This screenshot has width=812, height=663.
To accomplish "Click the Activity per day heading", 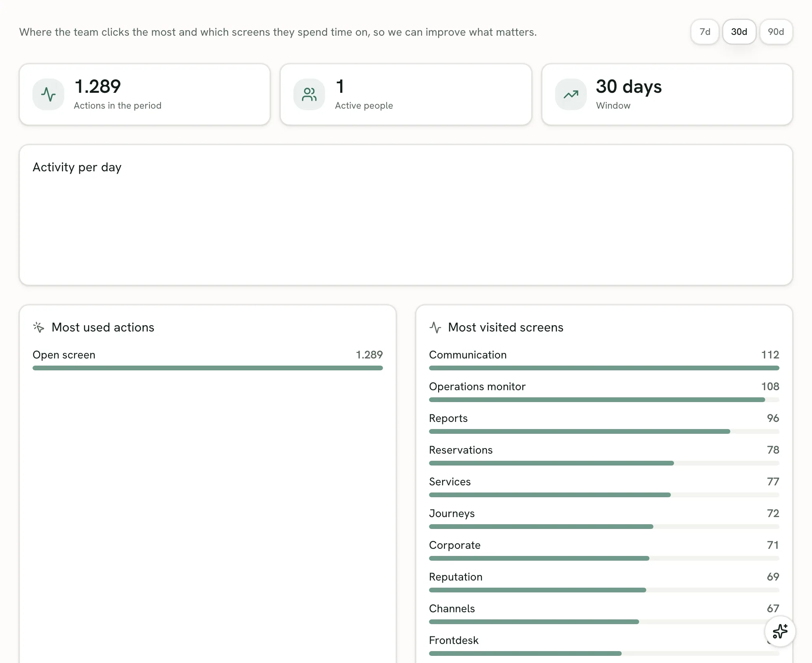I will [x=77, y=167].
